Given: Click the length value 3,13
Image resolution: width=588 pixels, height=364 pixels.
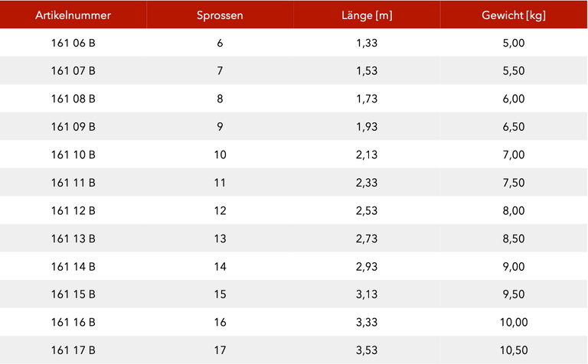Looking at the screenshot, I should click(367, 294).
